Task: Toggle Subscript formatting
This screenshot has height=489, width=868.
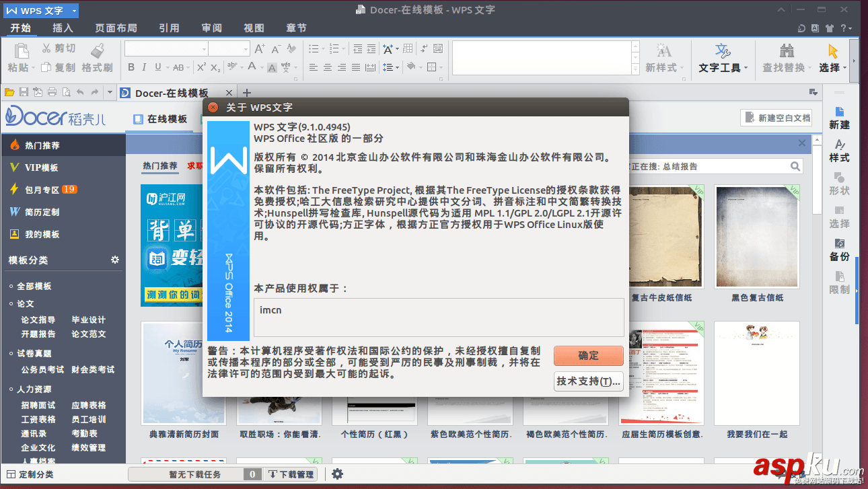Action: [215, 67]
